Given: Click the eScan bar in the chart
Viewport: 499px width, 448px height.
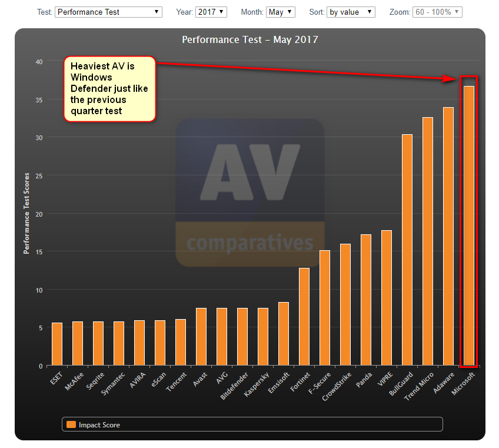Looking at the screenshot, I should [x=160, y=343].
